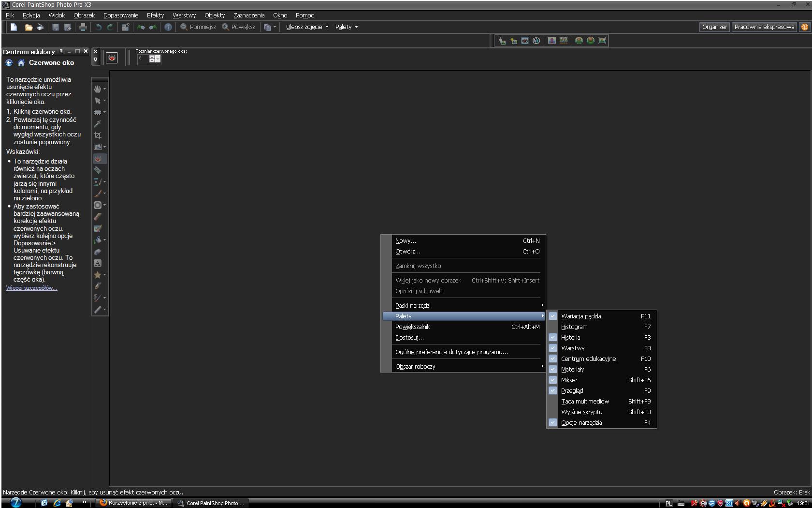The width and height of the screenshot is (812, 508).
Task: Select the Crop tool
Action: click(98, 135)
